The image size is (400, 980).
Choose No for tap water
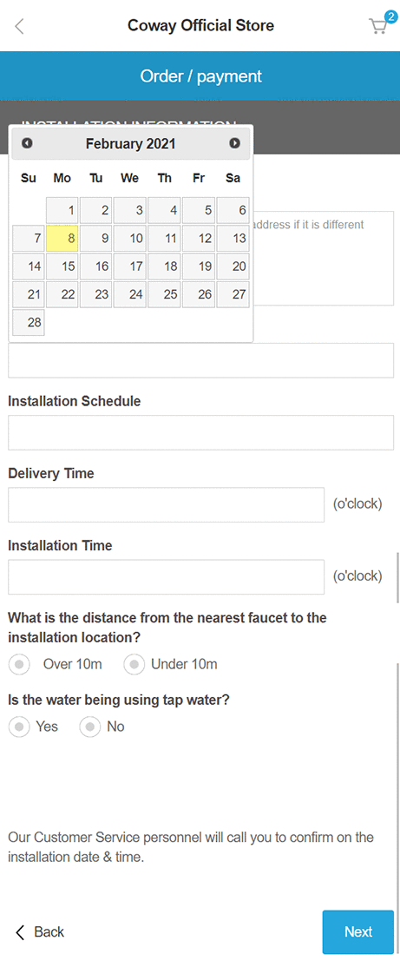click(x=90, y=727)
